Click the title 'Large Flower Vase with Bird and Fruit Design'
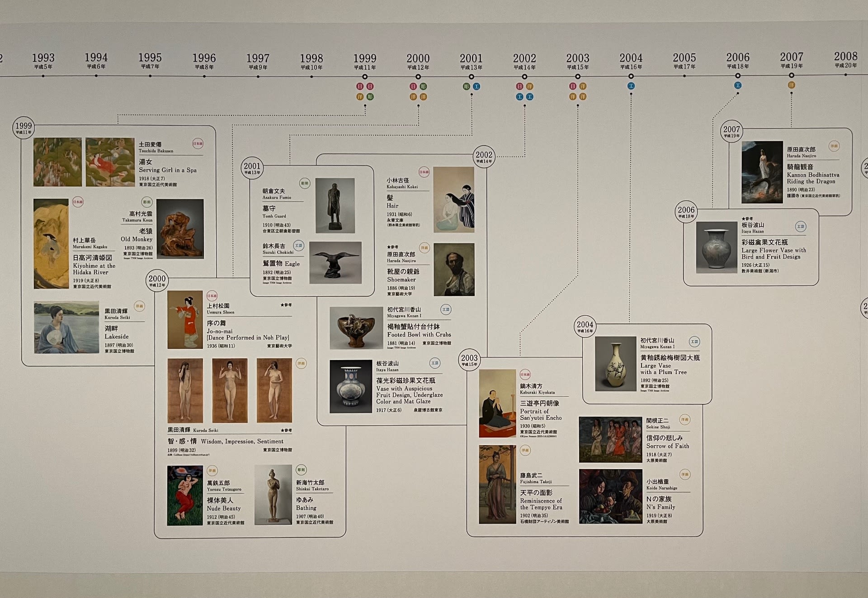The image size is (868, 598). 774,253
